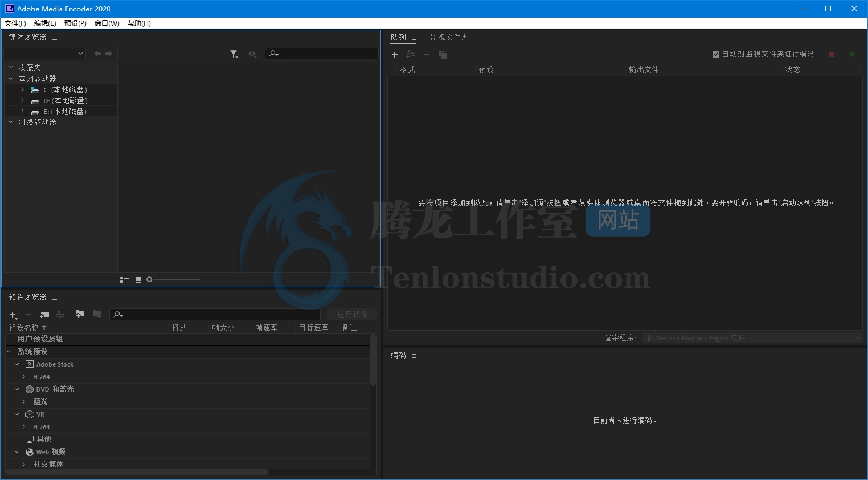The height and width of the screenshot is (480, 868).
Task: Click Delete Preset minus icon in Preset Browser
Action: point(28,315)
